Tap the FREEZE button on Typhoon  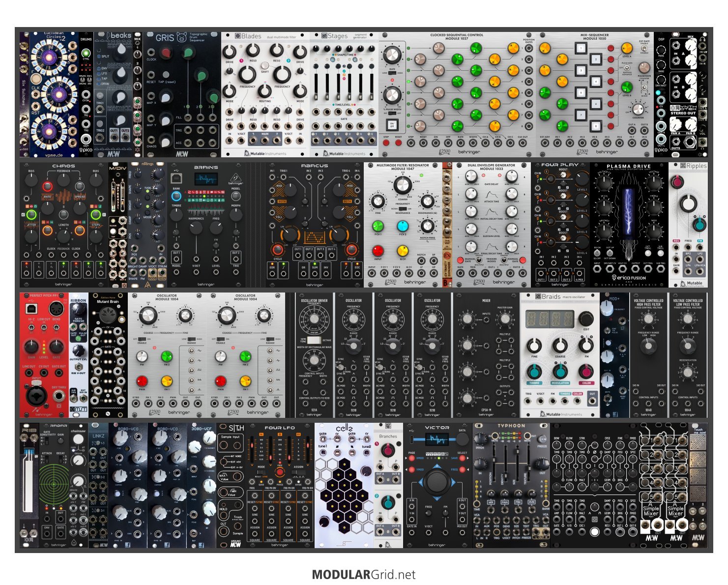click(542, 439)
